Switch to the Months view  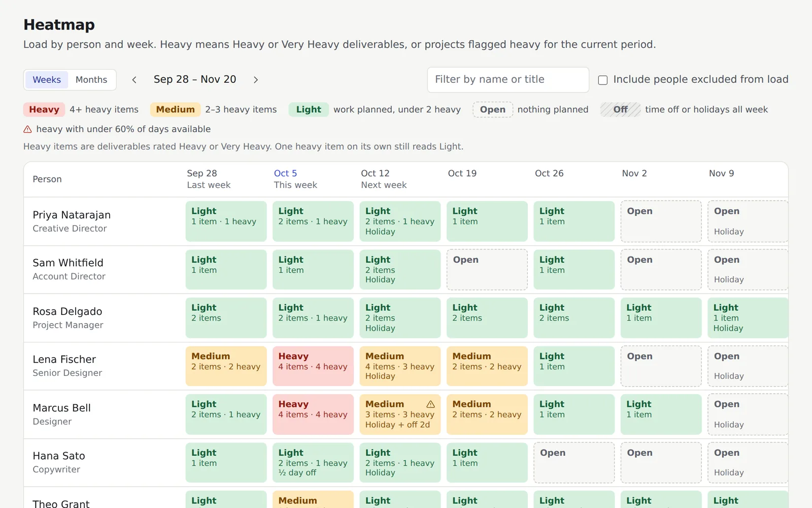(91, 80)
